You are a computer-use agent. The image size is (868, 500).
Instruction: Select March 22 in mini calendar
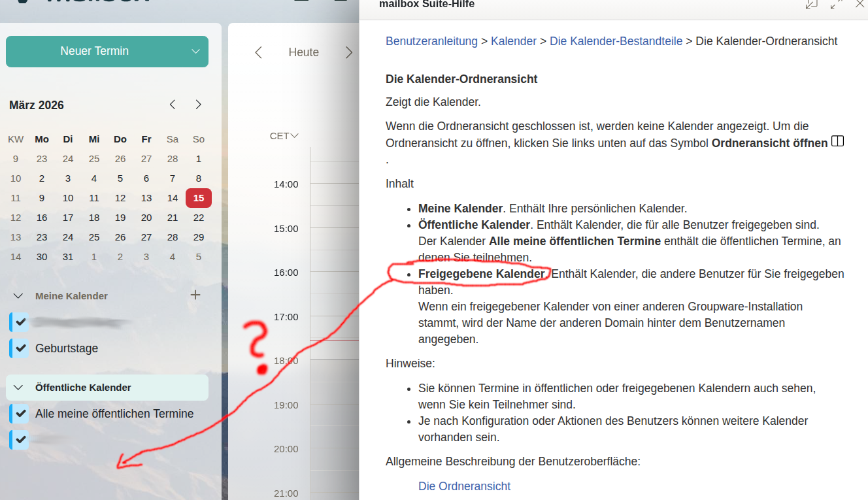[x=199, y=218]
